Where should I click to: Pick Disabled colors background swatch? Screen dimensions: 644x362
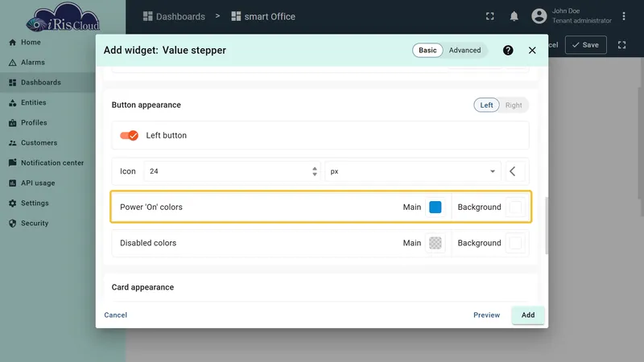515,243
